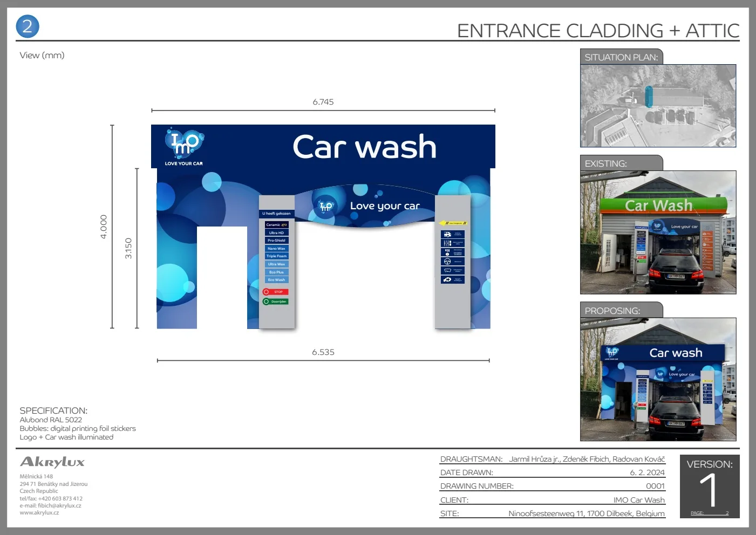This screenshot has width=756, height=535.
Task: Select the 'Ultra Wax' program panel
Action: click(x=276, y=264)
